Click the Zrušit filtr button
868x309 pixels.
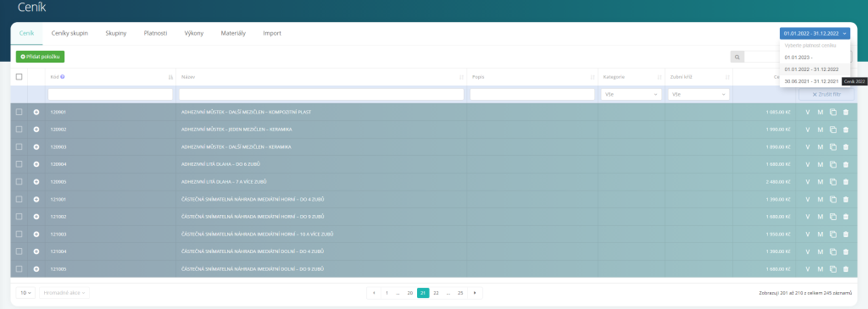[826, 95]
